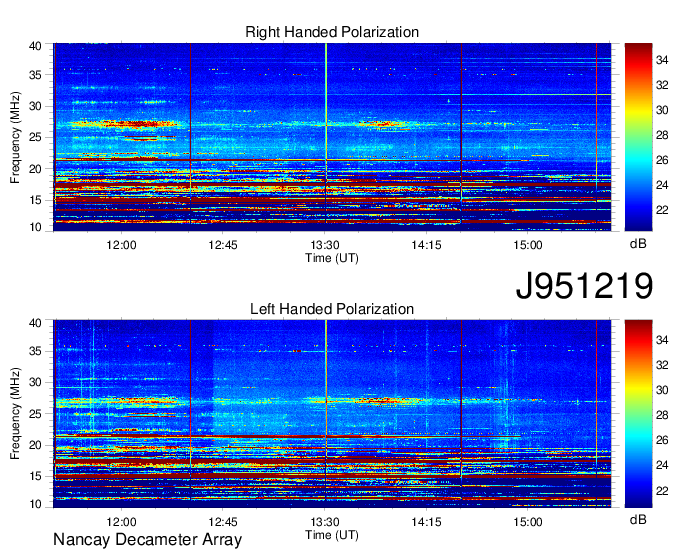Click 15:00 time tick under Left Handed plot
The height and width of the screenshot is (552, 680).
pos(528,522)
